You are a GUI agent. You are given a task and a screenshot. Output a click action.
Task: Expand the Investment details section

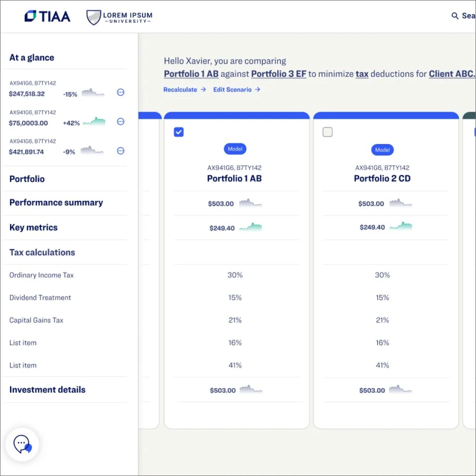(48, 390)
